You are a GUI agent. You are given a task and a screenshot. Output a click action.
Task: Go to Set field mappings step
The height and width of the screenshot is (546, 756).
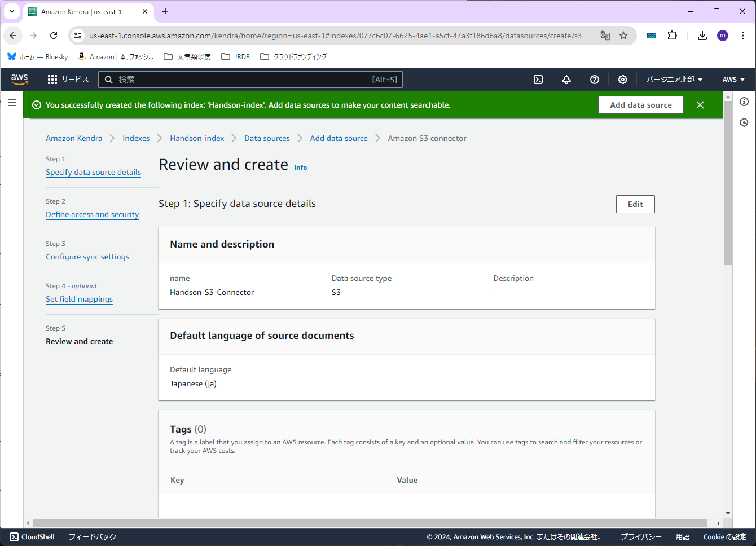click(x=79, y=299)
